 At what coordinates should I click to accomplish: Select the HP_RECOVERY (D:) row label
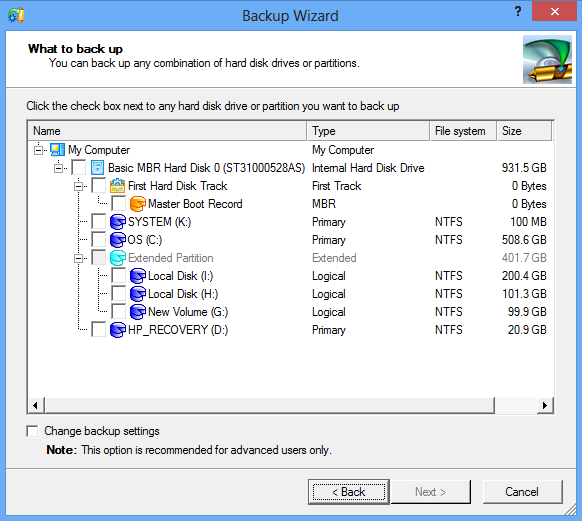click(x=178, y=330)
